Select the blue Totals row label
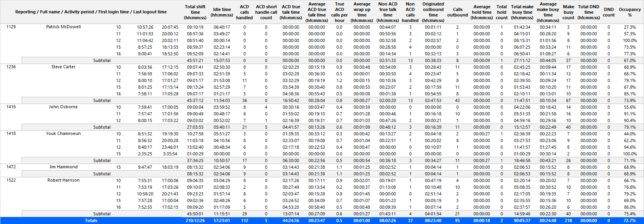 point(91,220)
